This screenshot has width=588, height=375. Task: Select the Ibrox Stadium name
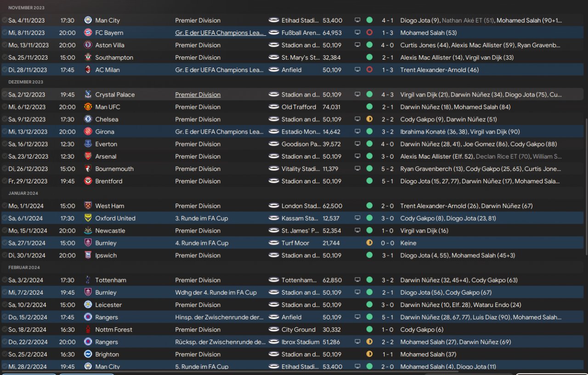point(300,342)
